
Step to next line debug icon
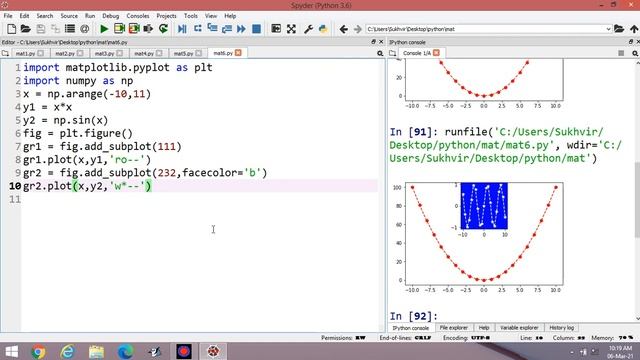[198, 29]
